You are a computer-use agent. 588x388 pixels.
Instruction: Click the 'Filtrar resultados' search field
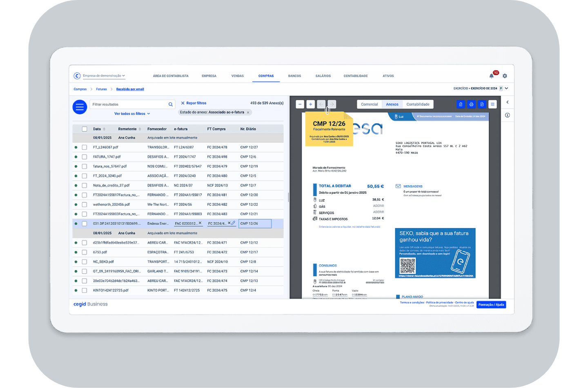(129, 104)
